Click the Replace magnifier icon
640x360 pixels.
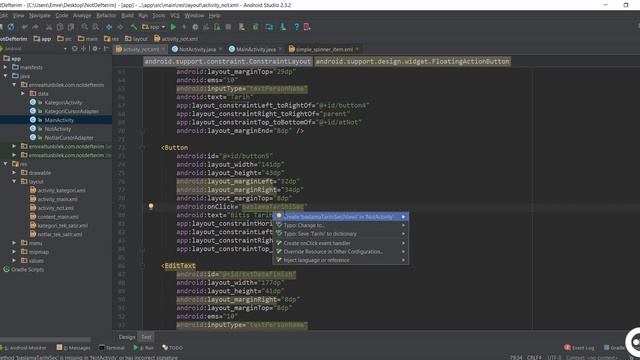(96, 27)
